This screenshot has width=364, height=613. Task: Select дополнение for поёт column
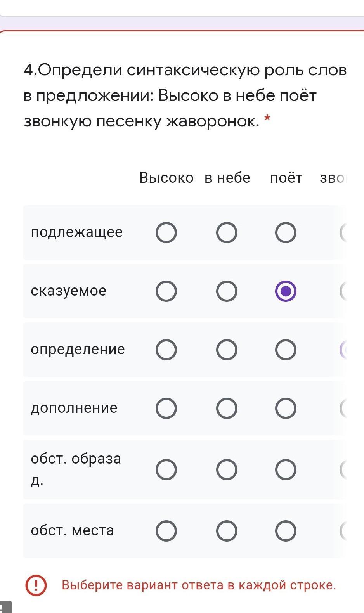[286, 409]
